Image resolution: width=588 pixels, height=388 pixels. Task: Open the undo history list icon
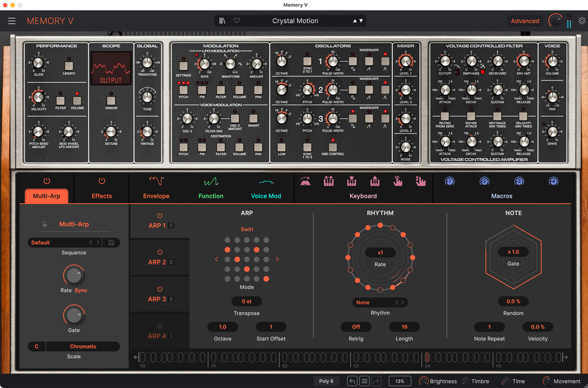tap(364, 382)
